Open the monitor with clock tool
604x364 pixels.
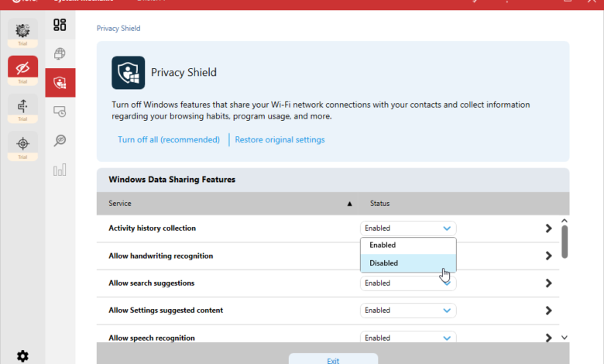pos(60,112)
